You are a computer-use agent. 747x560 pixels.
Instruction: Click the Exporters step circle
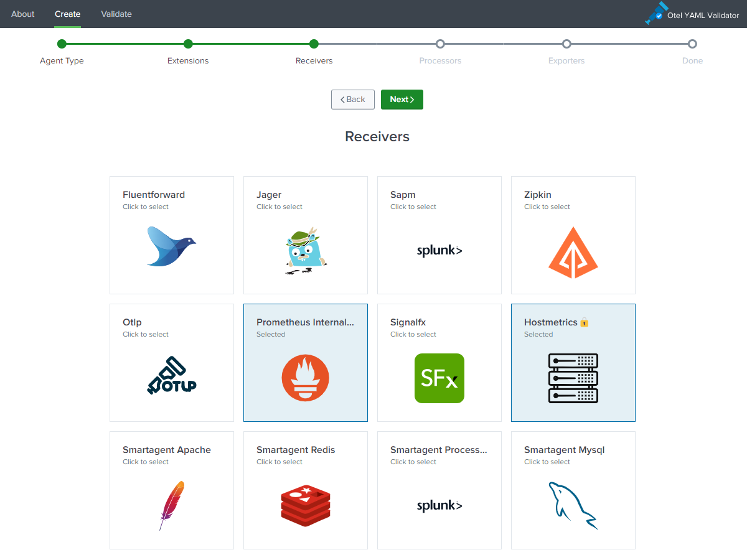coord(566,44)
